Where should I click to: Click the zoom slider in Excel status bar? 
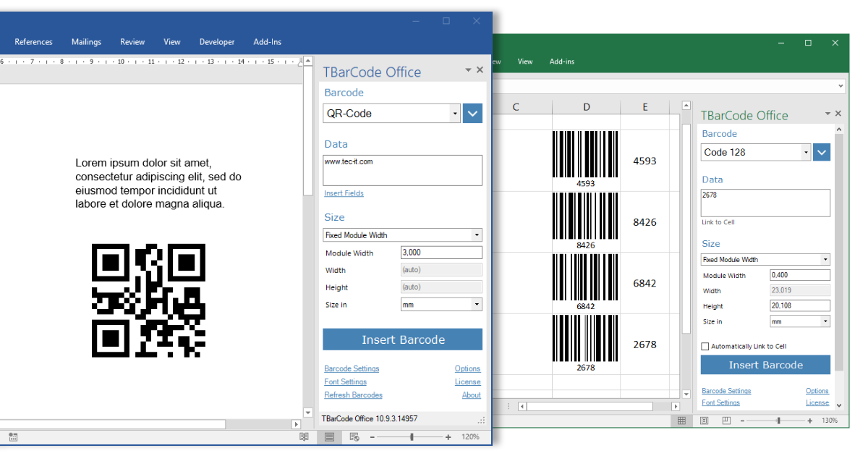tap(778, 420)
